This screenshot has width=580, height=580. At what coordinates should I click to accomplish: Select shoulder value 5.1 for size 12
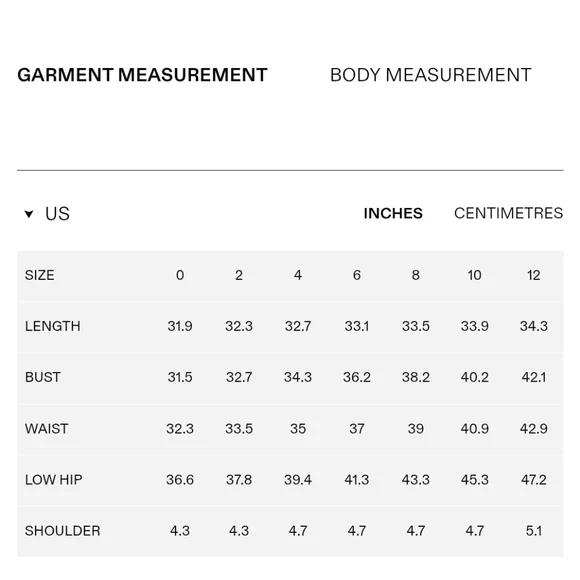[x=533, y=531]
